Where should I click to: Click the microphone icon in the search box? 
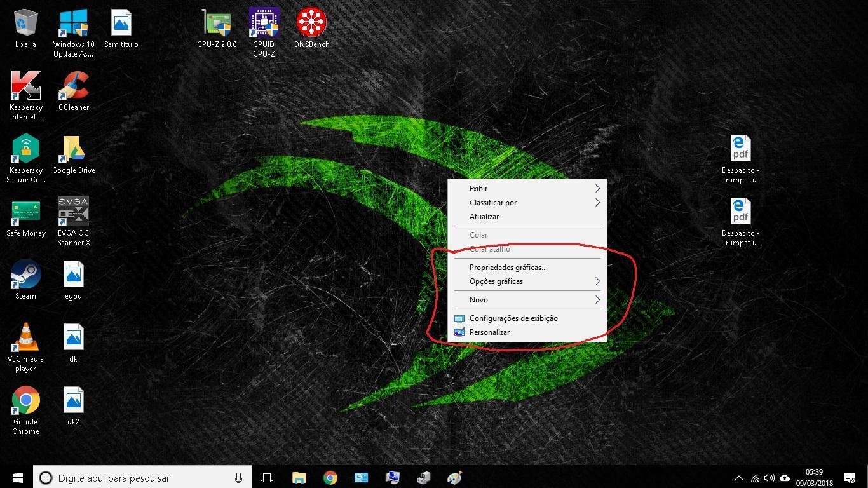tap(238, 478)
